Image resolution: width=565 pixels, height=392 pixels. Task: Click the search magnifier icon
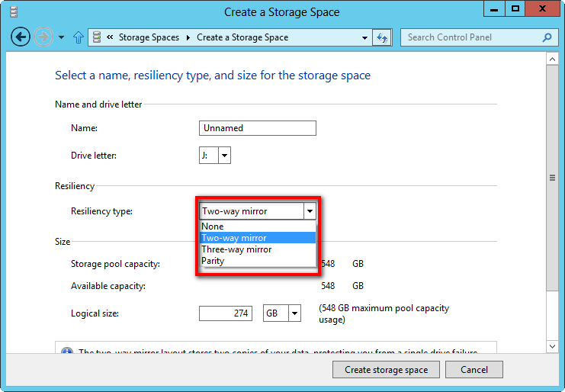547,37
